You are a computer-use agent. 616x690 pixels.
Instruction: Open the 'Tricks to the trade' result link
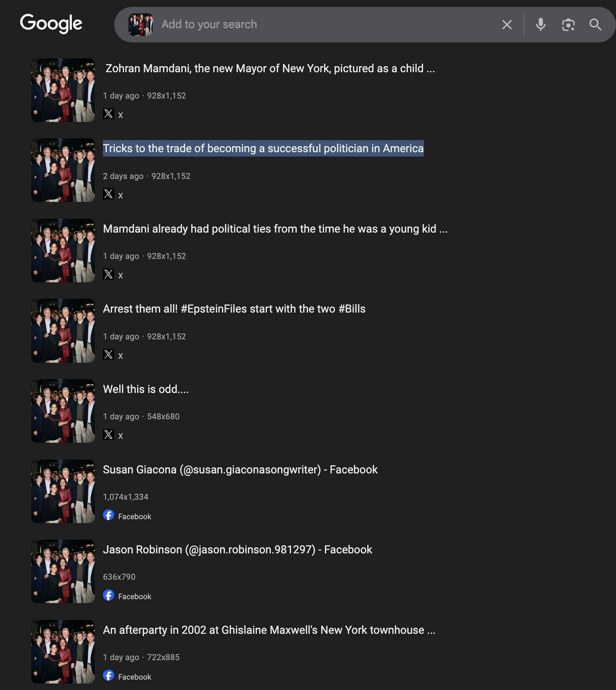263,148
